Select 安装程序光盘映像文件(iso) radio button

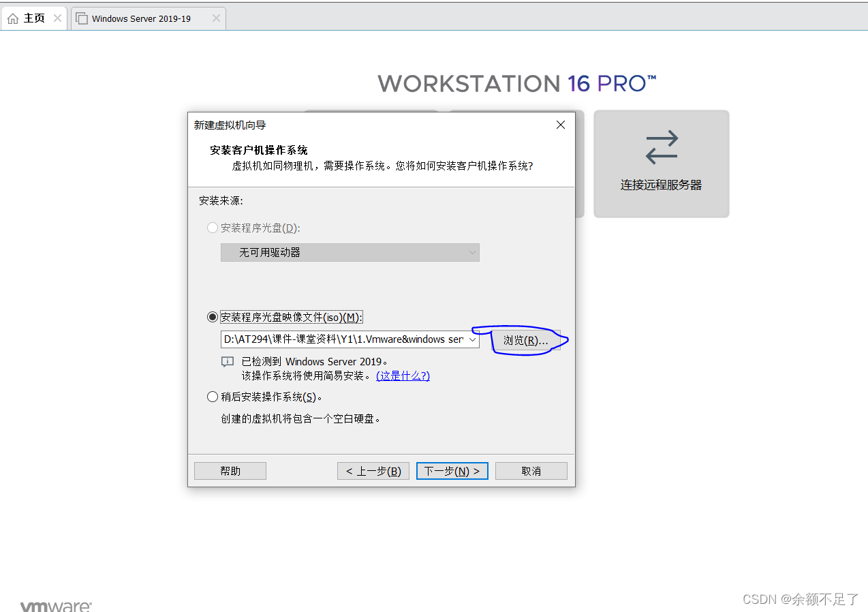point(213,318)
